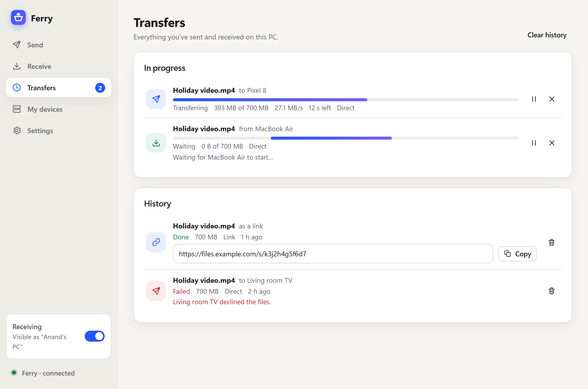
Task: Click the red failed send icon
Action: 156,291
